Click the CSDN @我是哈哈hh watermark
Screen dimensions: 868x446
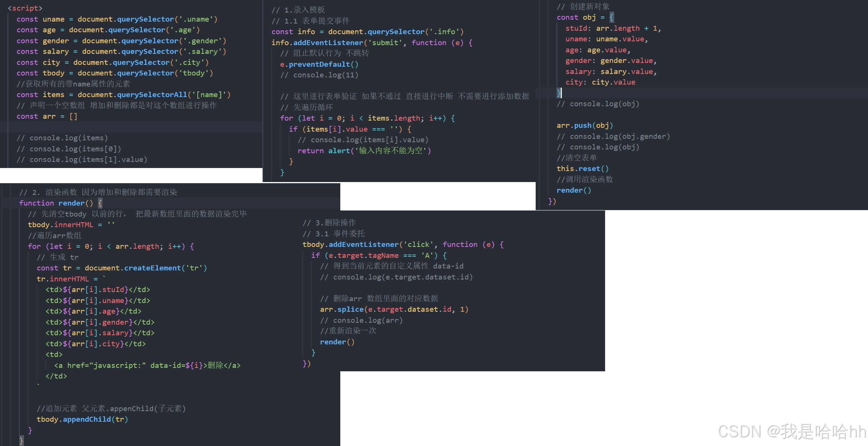click(791, 431)
